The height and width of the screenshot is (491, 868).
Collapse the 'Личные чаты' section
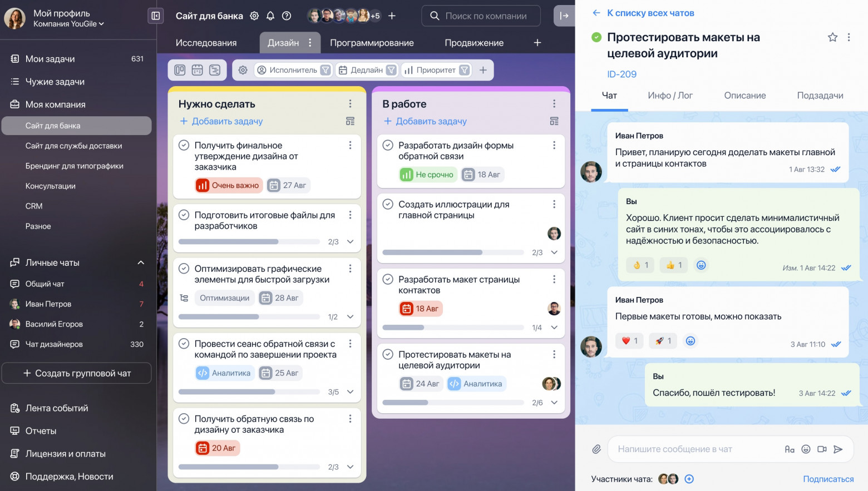coord(140,262)
